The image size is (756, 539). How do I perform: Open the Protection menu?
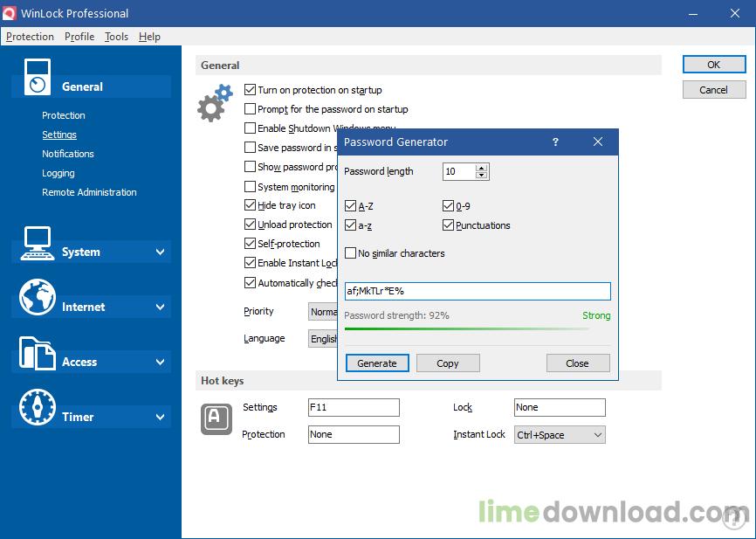coord(30,37)
